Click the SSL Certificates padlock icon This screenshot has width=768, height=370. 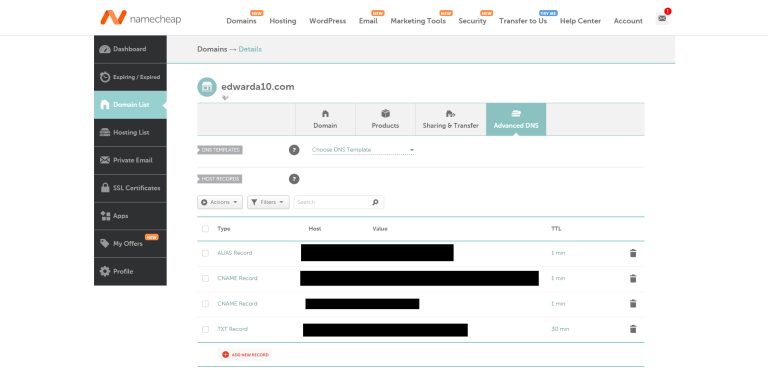point(105,188)
